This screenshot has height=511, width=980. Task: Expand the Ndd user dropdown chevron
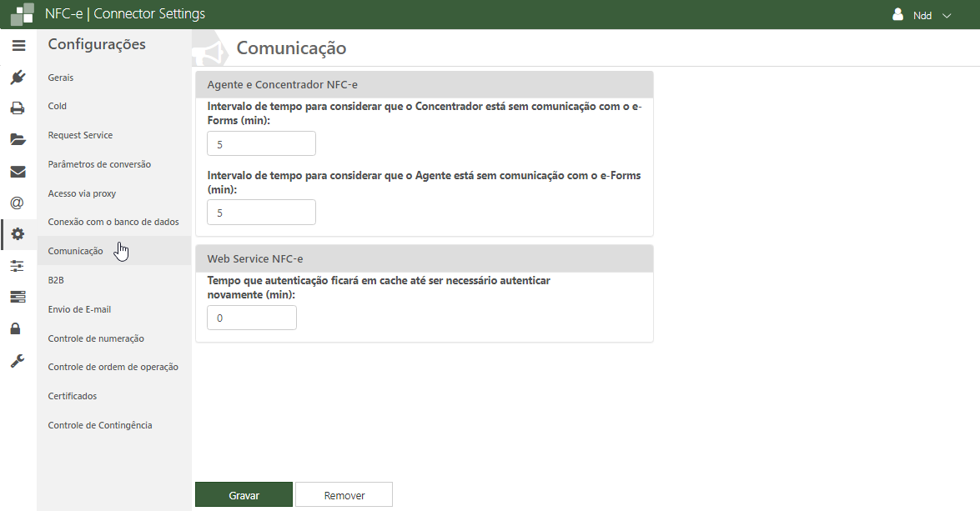pyautogui.click(x=947, y=16)
